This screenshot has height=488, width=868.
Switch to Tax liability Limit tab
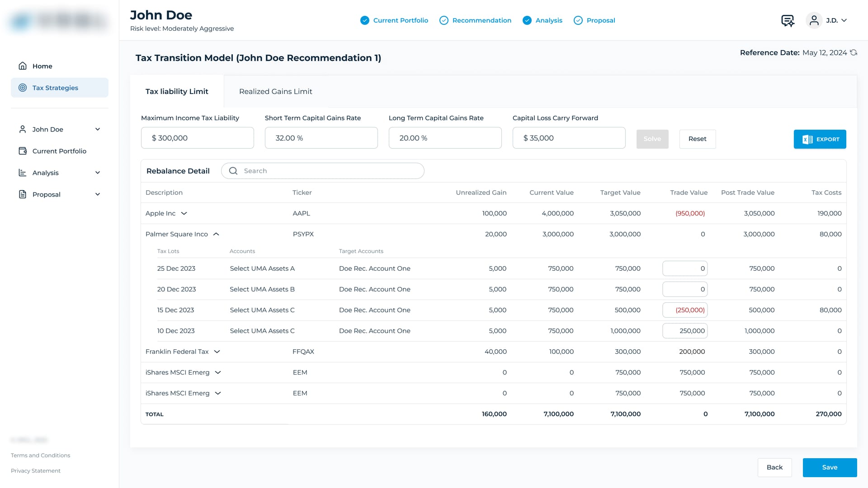[x=177, y=91]
